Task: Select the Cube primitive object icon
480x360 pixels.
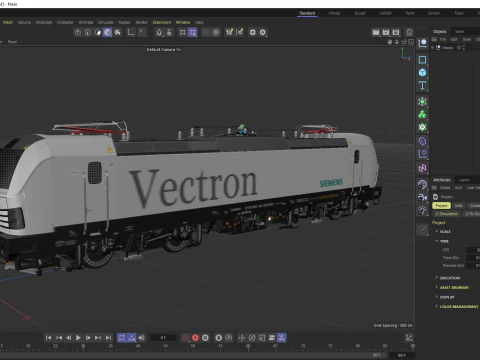Action: click(422, 73)
